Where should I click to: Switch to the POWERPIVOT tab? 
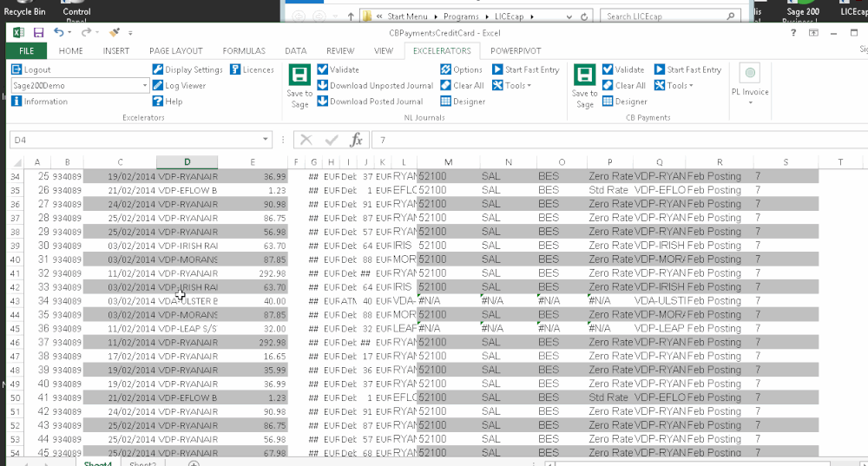[x=516, y=51]
